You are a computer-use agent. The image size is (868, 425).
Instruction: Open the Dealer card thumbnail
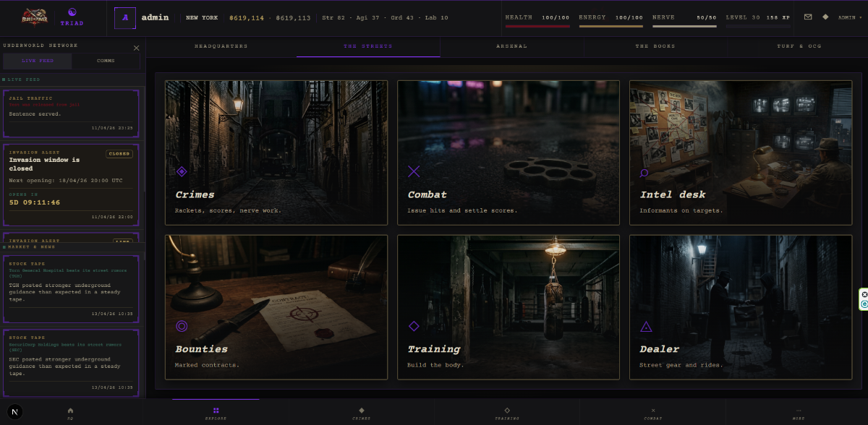[x=741, y=306]
